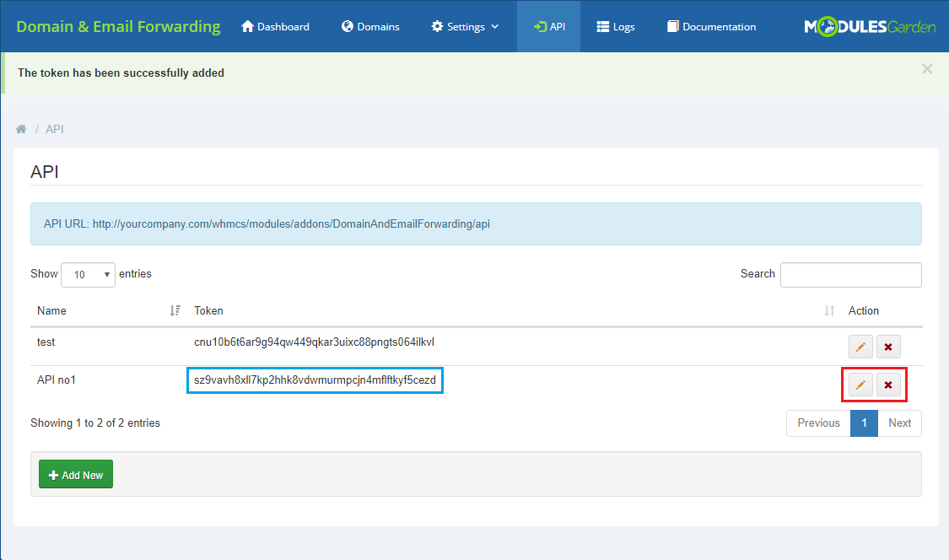Click the 'Action' column header
The image size is (949, 560).
tap(864, 310)
